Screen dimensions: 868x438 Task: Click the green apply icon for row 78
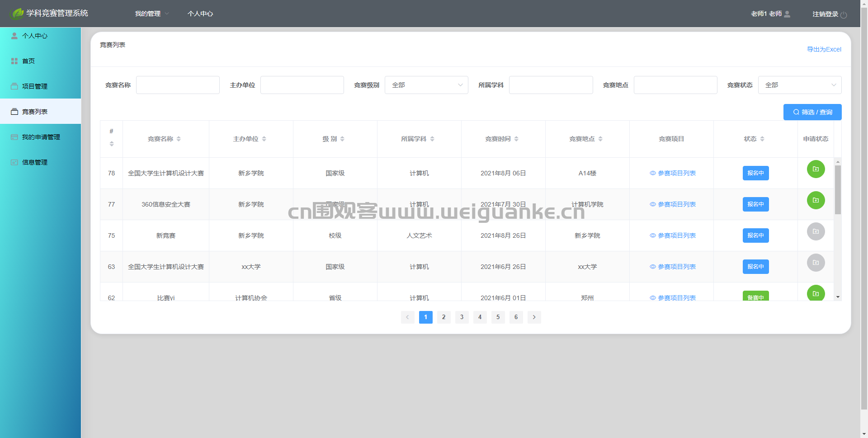point(816,169)
